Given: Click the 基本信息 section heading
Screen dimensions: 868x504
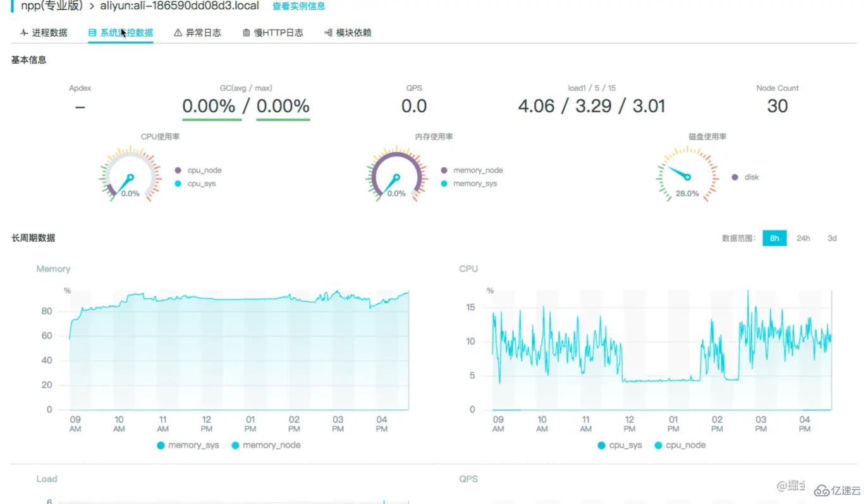Looking at the screenshot, I should [x=28, y=60].
